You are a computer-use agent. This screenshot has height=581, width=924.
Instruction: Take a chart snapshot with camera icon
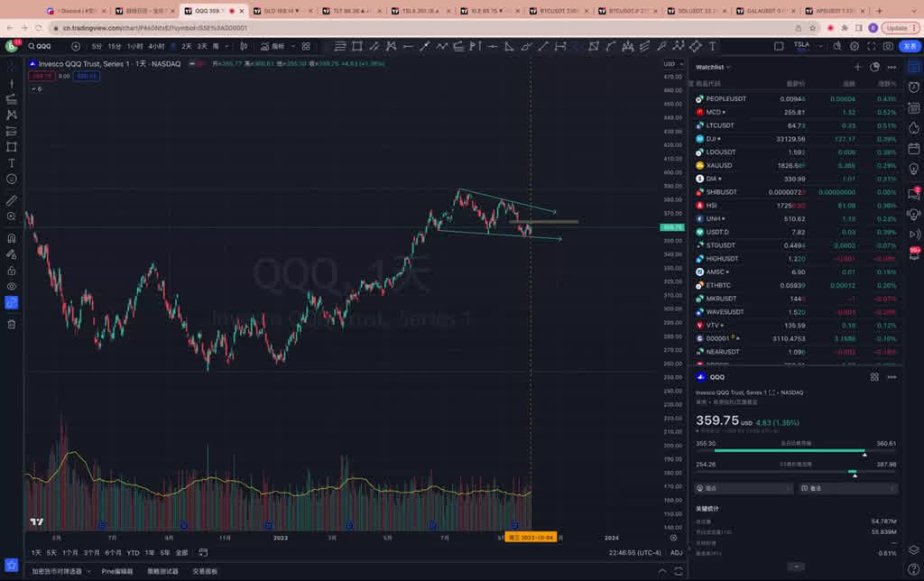click(889, 46)
